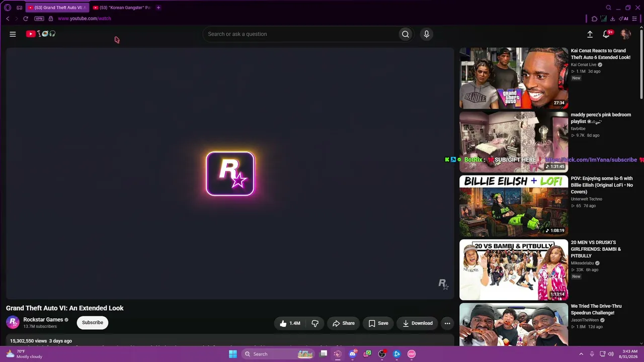Visit the Unterwelt Techno channel

point(587,199)
